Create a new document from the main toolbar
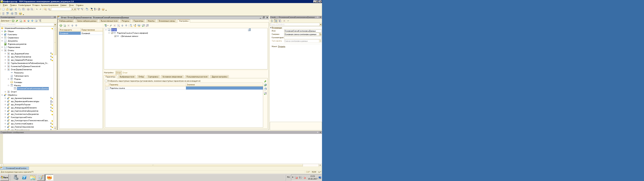The height and width of the screenshot is (181, 644). [3, 9]
